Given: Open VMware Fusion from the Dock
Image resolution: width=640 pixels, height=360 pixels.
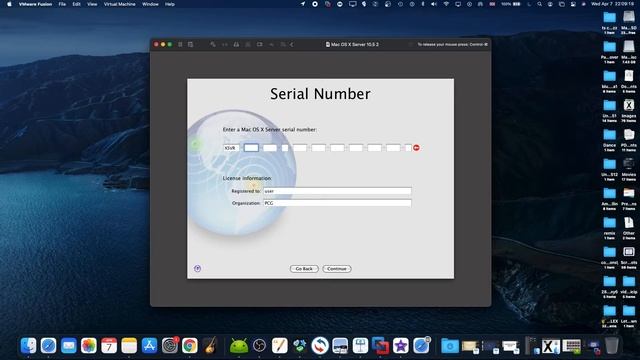Looking at the screenshot, I should click(x=380, y=346).
